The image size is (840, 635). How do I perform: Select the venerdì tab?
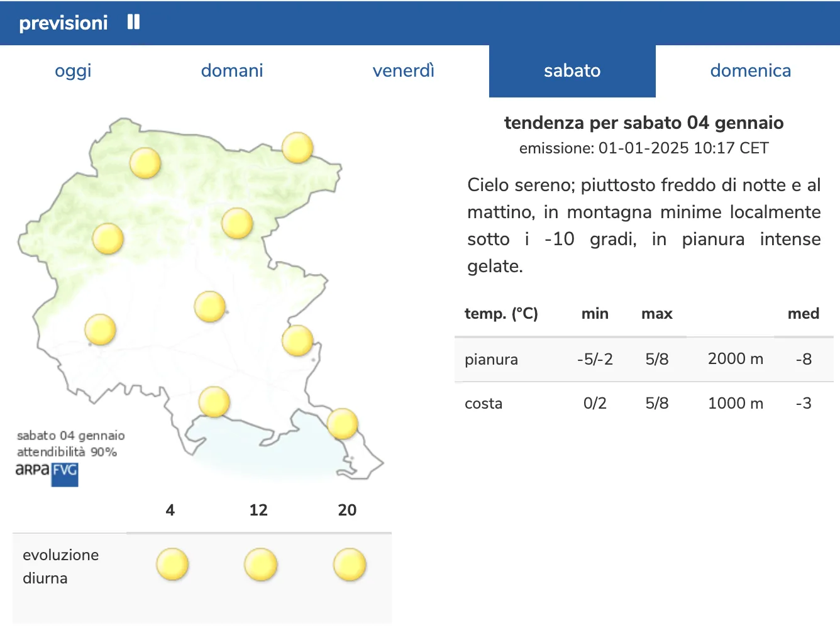[x=403, y=70]
